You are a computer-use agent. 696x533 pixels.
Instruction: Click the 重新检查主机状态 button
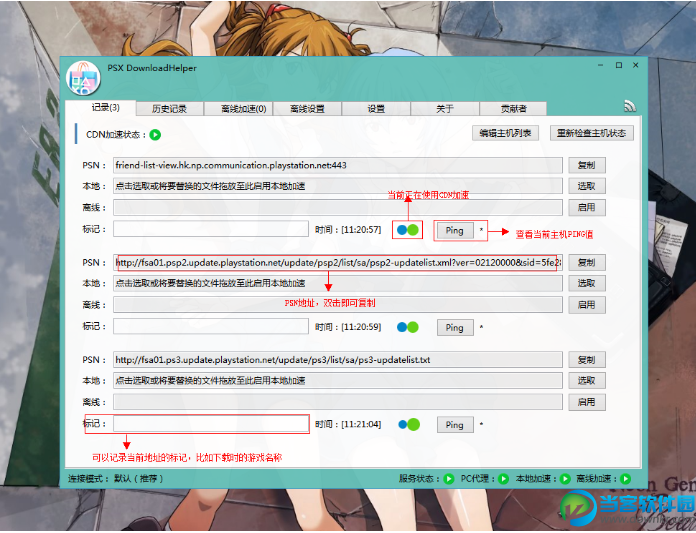click(592, 133)
